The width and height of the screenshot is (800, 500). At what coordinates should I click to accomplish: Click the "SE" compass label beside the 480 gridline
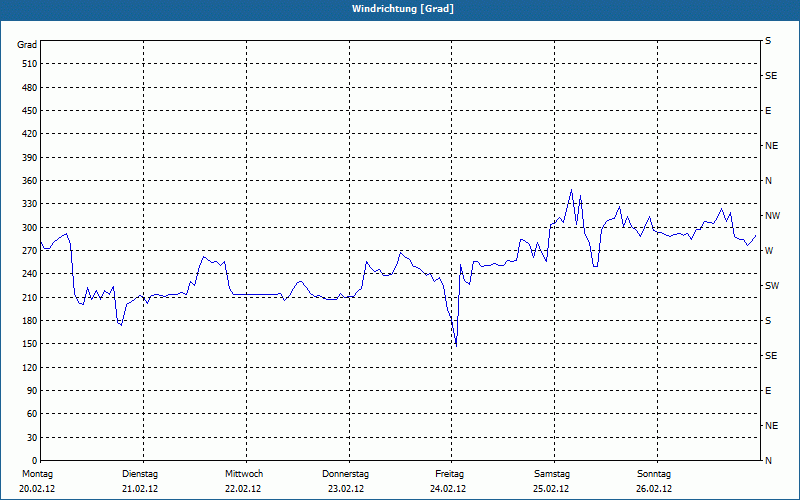[x=771, y=76]
